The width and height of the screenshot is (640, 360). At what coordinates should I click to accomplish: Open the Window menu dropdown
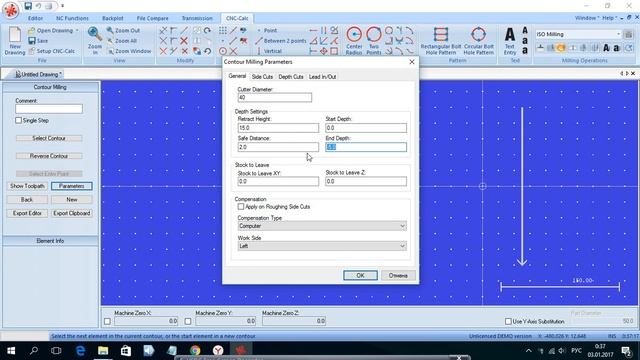click(587, 18)
